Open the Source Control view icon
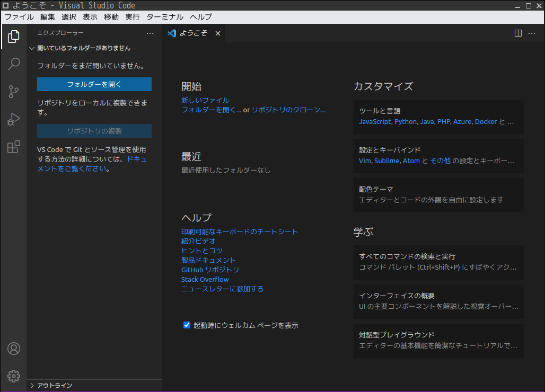 click(14, 92)
